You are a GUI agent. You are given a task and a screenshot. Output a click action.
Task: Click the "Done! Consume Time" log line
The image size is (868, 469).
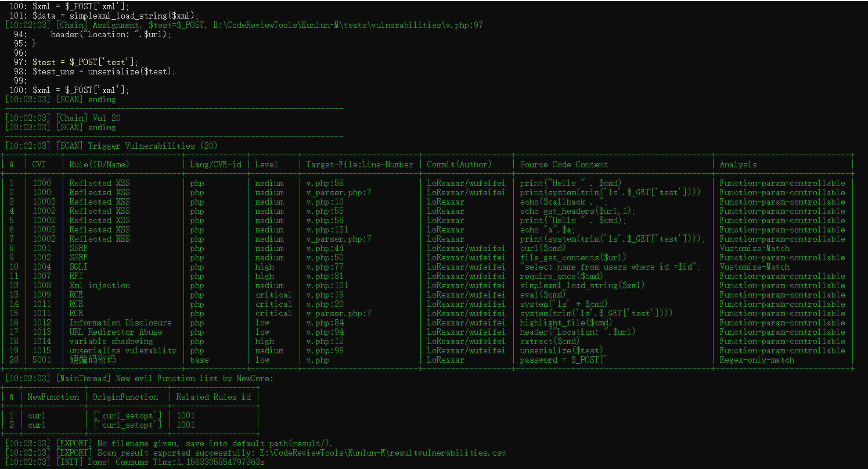[134, 462]
